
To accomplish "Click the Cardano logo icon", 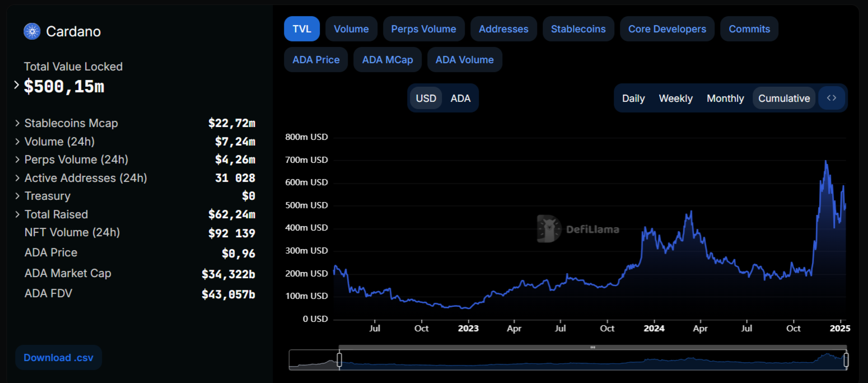I will 32,31.
